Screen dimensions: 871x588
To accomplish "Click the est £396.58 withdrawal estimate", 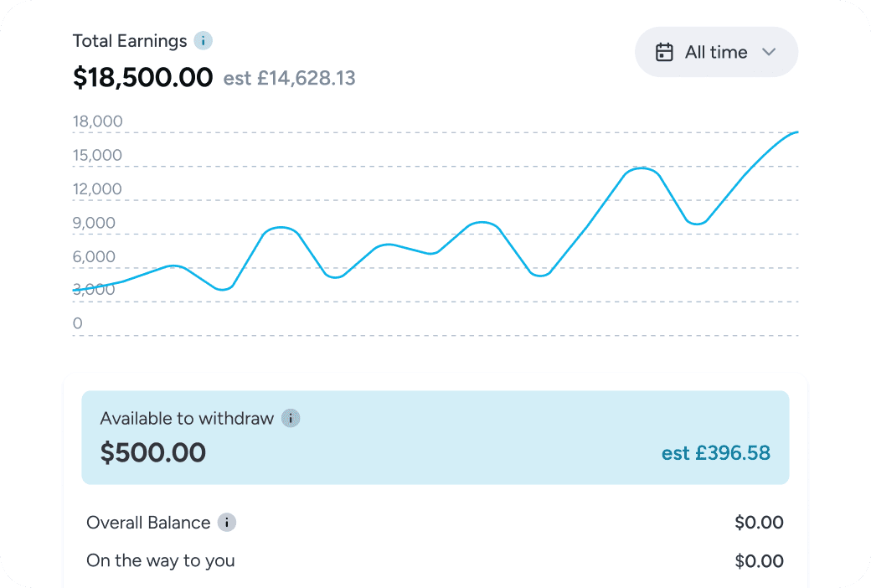I will (715, 453).
